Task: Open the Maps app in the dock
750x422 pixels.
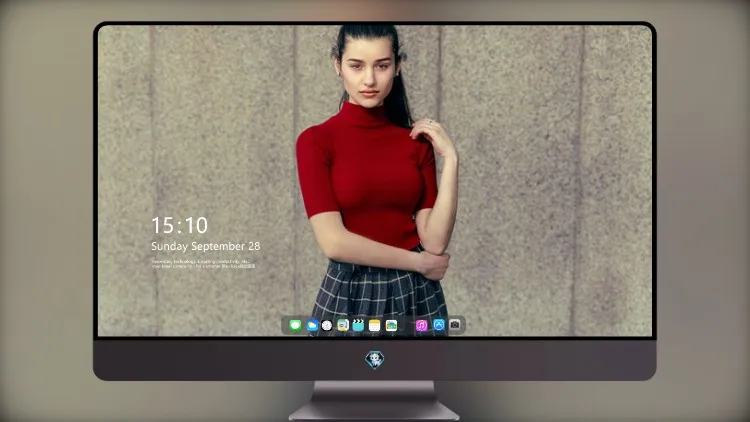Action: [x=343, y=325]
